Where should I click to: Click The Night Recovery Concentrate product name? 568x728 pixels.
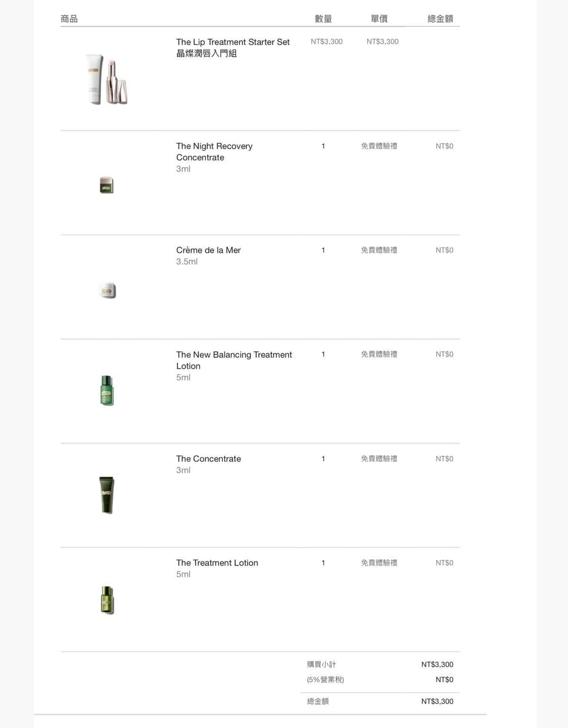click(214, 152)
